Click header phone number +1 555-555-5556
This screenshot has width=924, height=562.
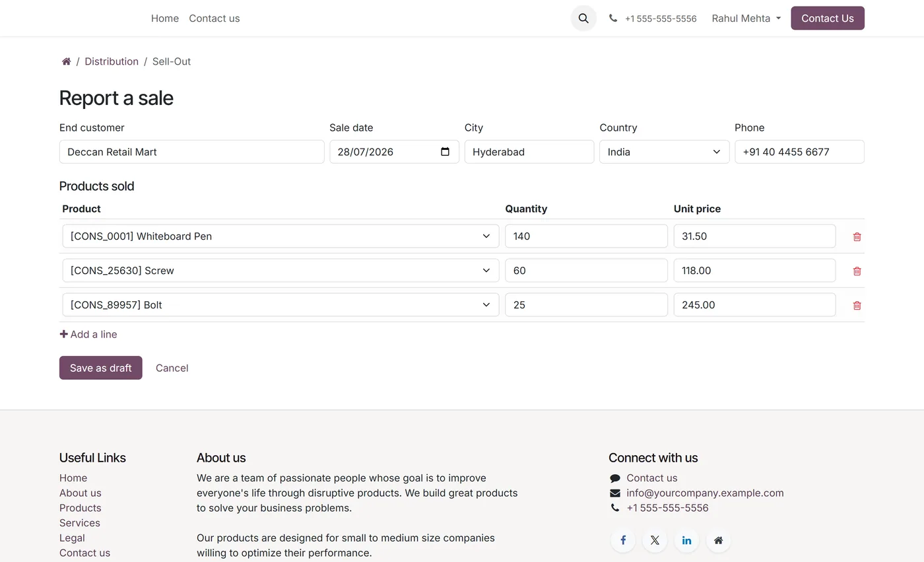click(x=661, y=18)
